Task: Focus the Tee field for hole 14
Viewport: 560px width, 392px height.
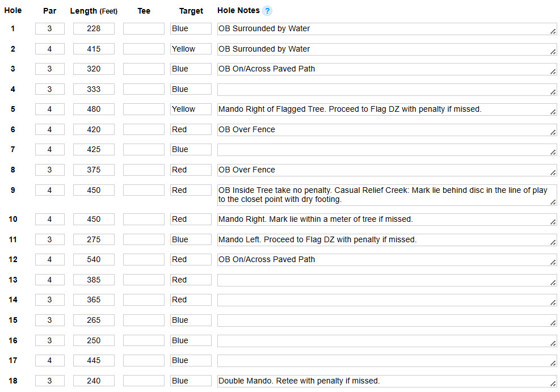Action: coord(144,300)
